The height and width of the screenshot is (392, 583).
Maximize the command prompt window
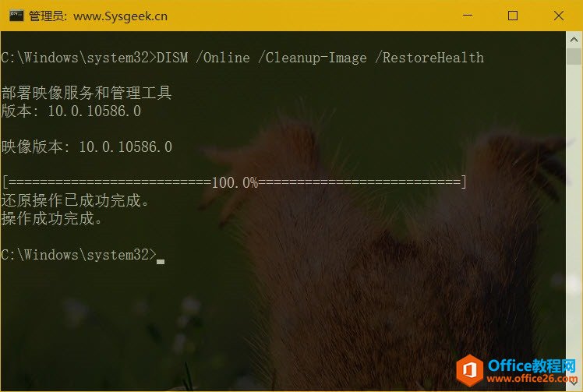coord(513,16)
